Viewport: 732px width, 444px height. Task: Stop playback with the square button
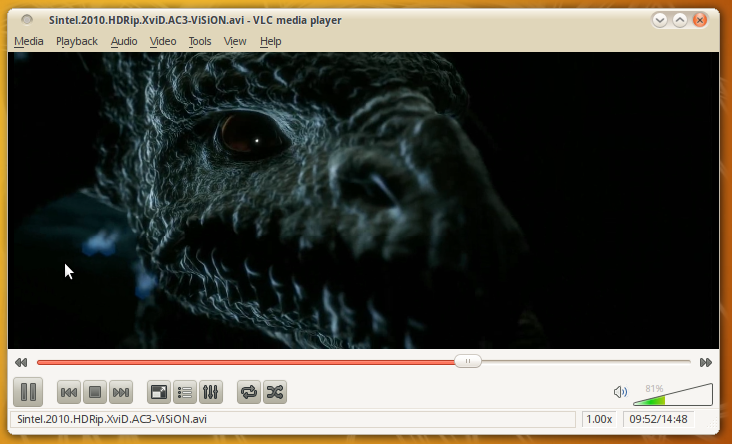point(95,392)
